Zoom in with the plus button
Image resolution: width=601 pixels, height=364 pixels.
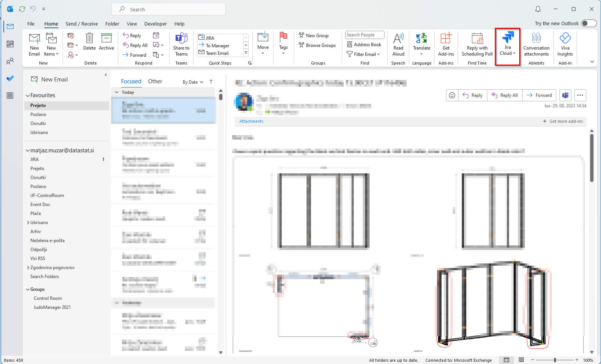[577, 360]
